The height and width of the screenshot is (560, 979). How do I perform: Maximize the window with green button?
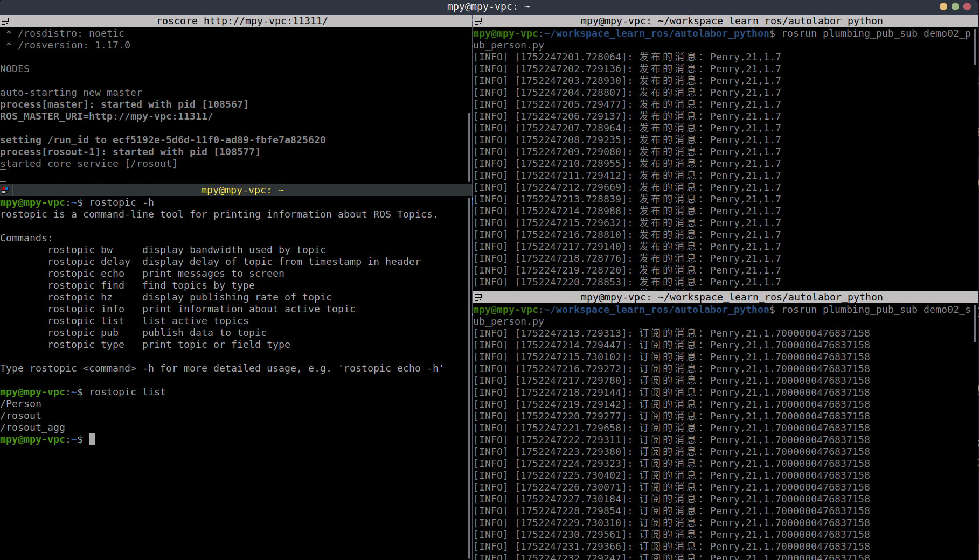click(x=955, y=6)
